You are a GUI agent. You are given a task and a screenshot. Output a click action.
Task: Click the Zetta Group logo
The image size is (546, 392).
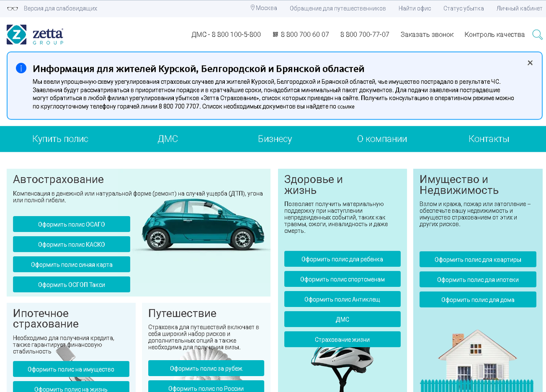[x=35, y=35]
